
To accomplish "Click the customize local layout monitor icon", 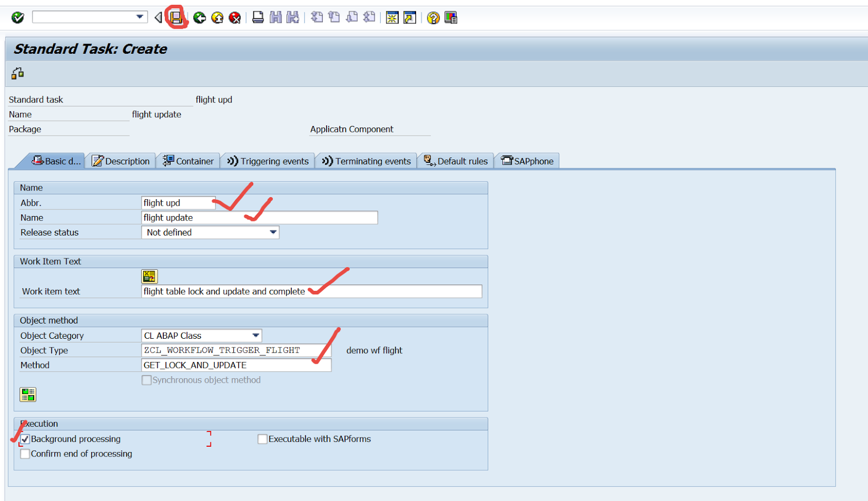I will [x=451, y=18].
